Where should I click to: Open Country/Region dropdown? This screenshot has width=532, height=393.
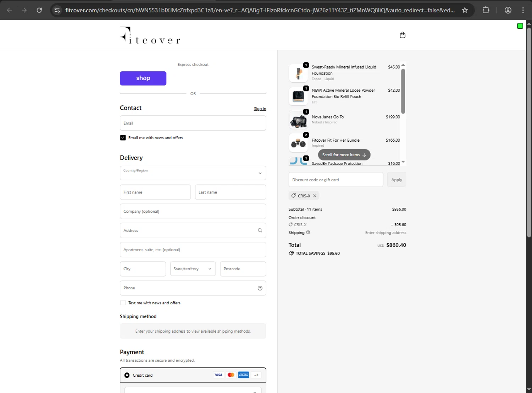pos(193,173)
